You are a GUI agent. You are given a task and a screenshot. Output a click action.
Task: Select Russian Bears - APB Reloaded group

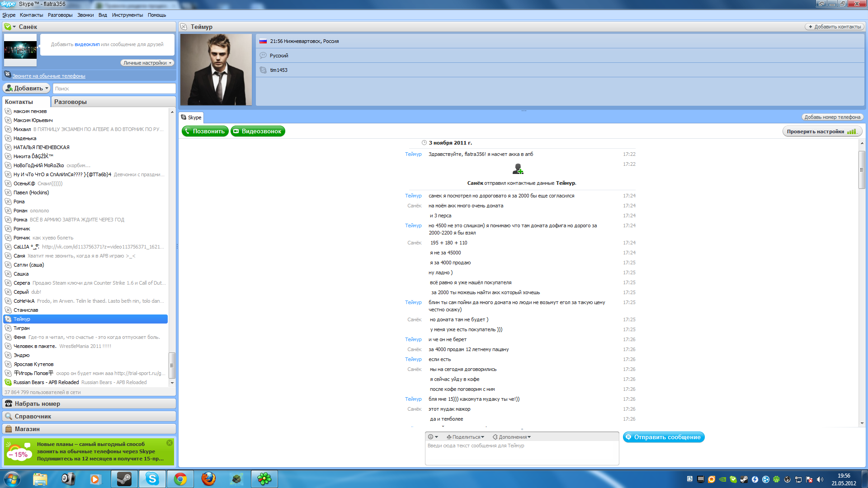(x=85, y=382)
